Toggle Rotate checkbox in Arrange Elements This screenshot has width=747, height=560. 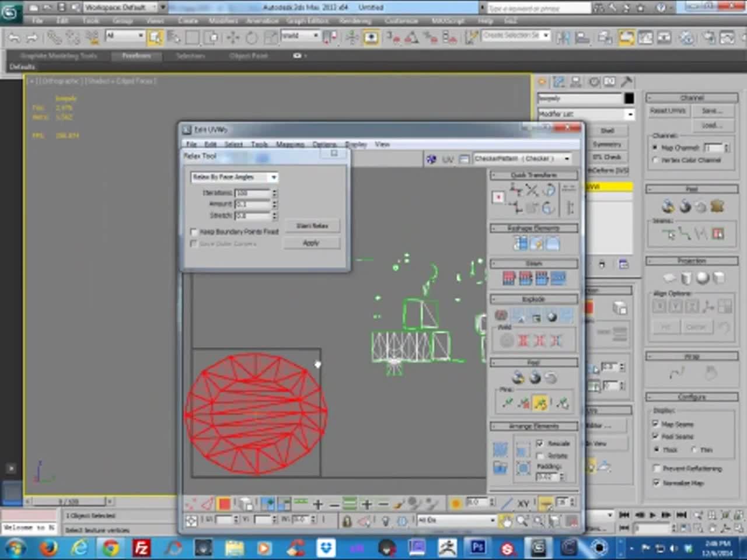tap(540, 456)
